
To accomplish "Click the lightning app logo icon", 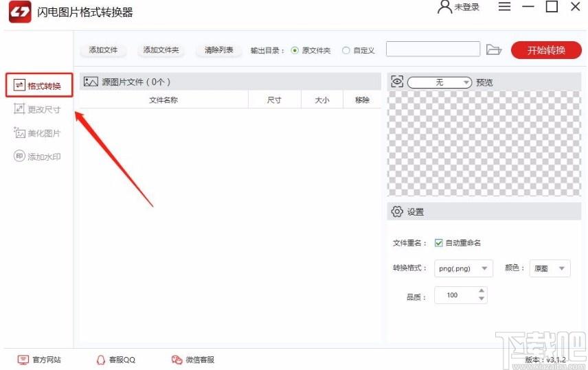I will 20,12.
